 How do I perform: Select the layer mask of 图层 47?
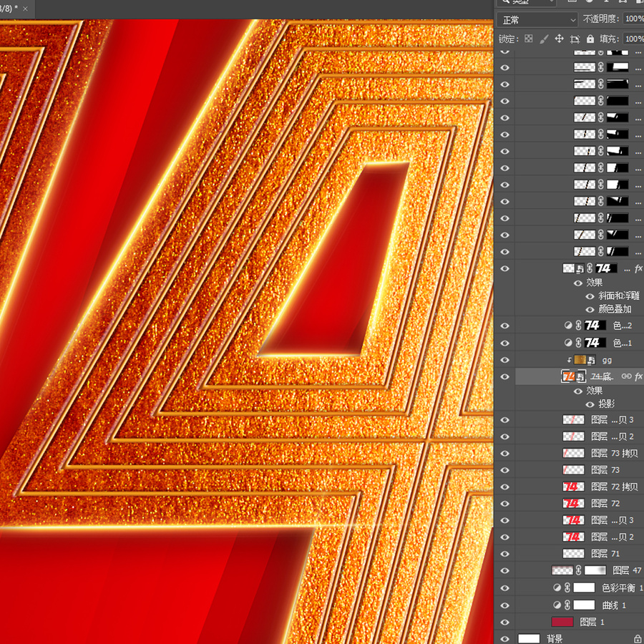coord(595,570)
